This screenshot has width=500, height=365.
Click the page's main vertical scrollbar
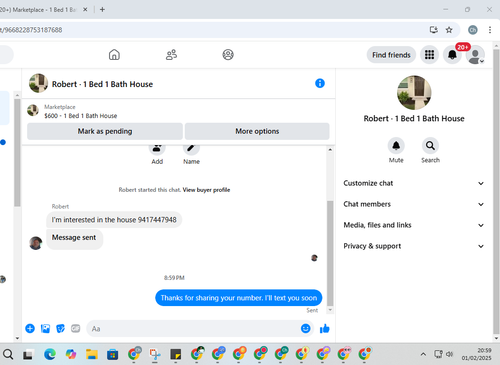tap(496, 193)
